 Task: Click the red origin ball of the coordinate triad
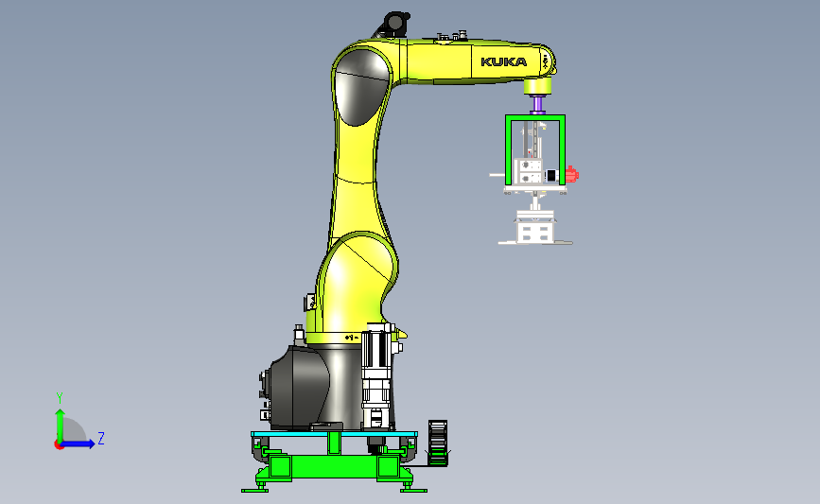(x=59, y=444)
